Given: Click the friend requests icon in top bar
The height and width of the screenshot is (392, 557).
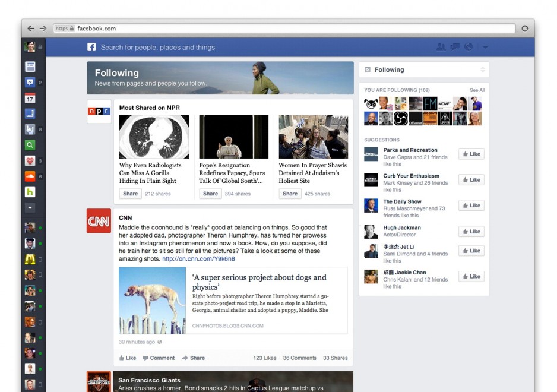Looking at the screenshot, I should pyautogui.click(x=441, y=47).
